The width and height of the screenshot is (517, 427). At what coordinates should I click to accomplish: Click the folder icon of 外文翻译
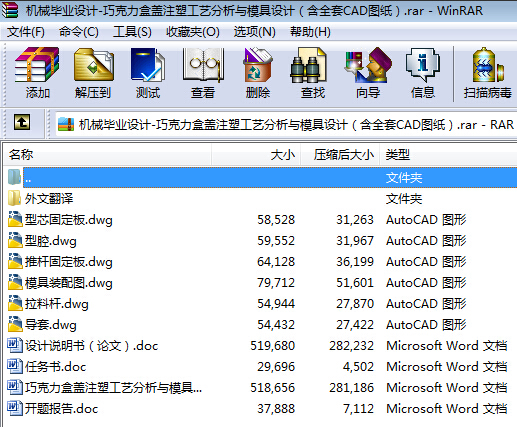14,199
